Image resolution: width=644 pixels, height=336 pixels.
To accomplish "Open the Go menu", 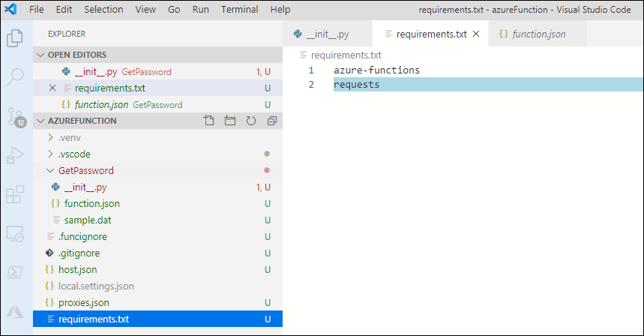I will tap(174, 10).
